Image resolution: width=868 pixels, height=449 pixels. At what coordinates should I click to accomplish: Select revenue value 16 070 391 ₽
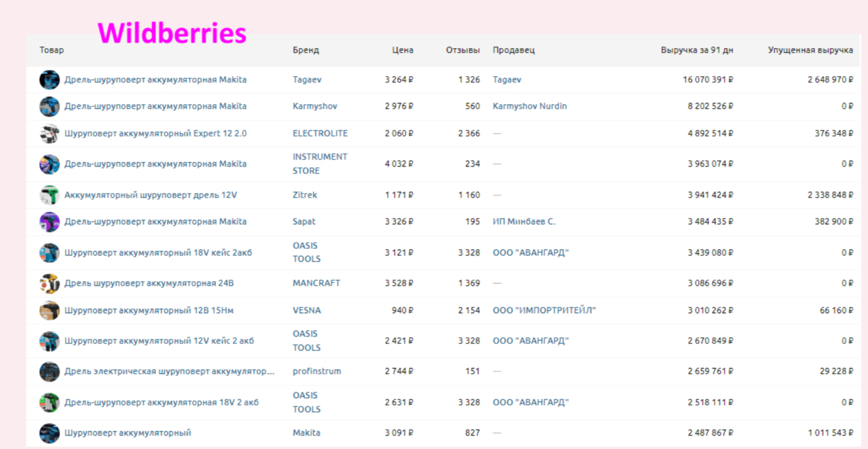pos(707,79)
